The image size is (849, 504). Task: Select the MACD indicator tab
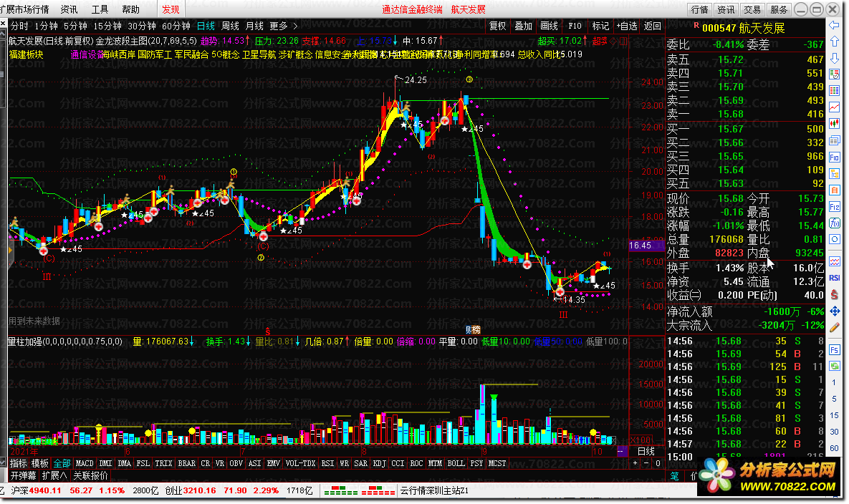click(85, 463)
